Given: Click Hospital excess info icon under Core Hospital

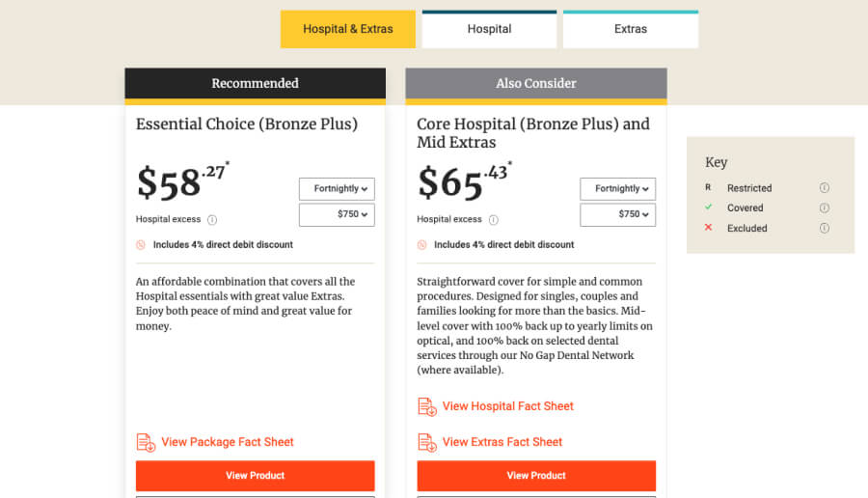Looking at the screenshot, I should (494, 220).
